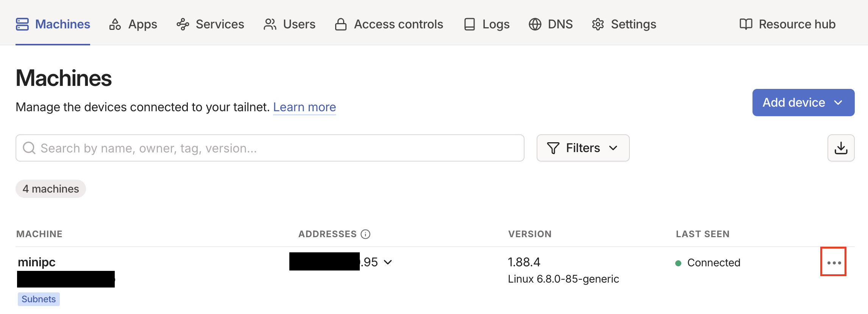
Task: Open the DNS tab
Action: 551,24
